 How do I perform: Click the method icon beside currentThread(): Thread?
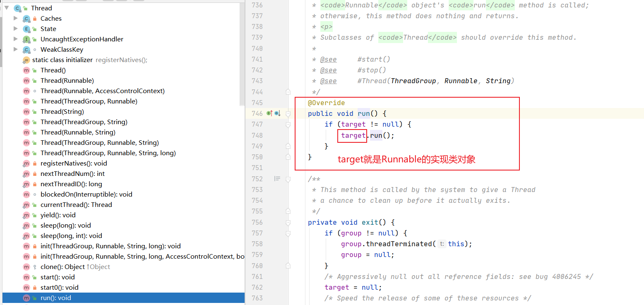coord(26,204)
